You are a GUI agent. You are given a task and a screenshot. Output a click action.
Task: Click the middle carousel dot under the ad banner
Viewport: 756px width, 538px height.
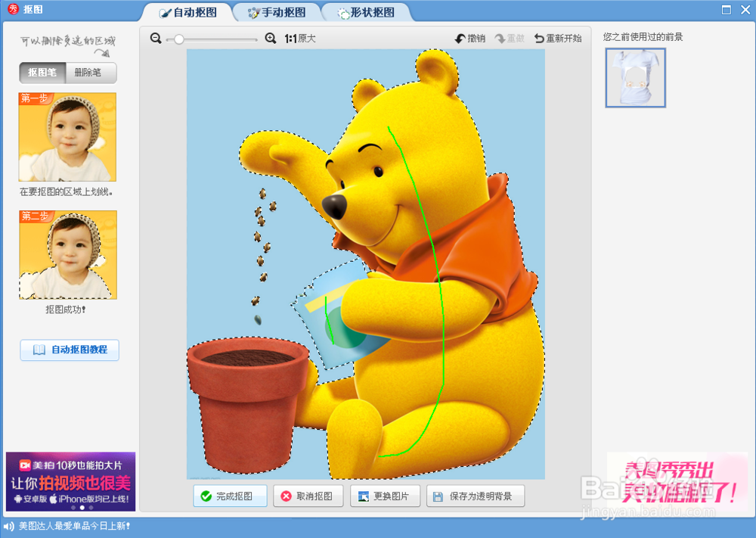pyautogui.click(x=82, y=508)
